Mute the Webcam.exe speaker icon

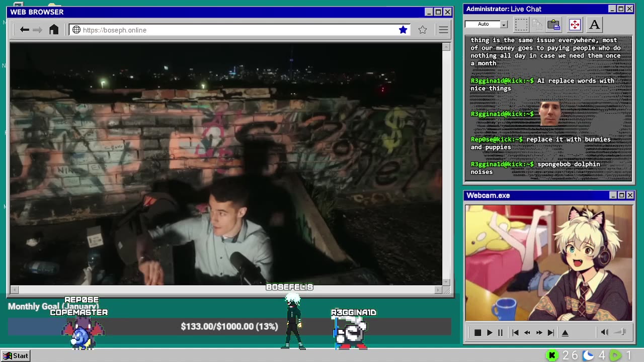(x=604, y=332)
